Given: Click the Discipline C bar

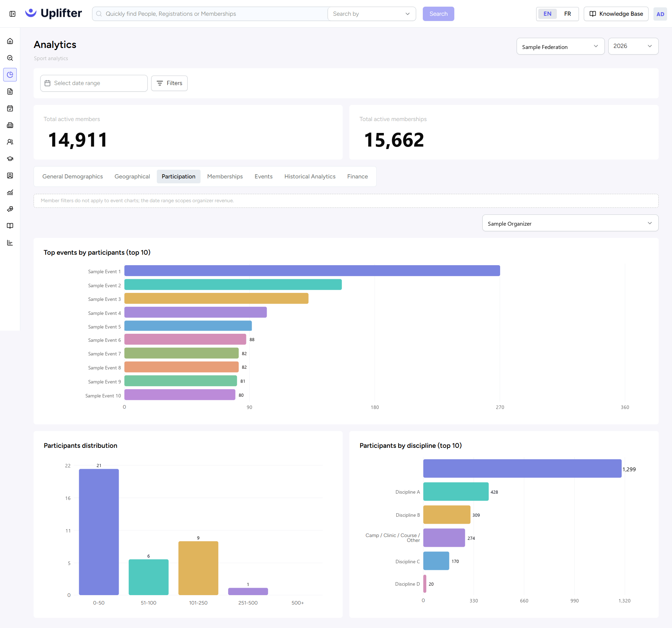Looking at the screenshot, I should (436, 561).
